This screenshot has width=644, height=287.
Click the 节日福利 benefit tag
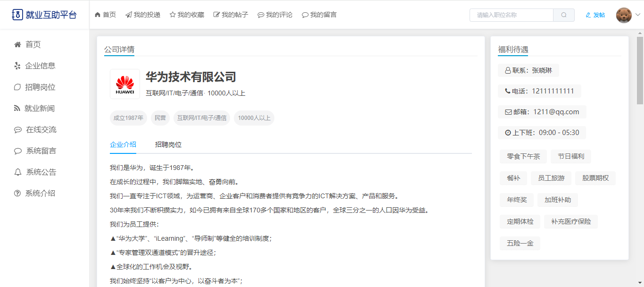point(571,156)
